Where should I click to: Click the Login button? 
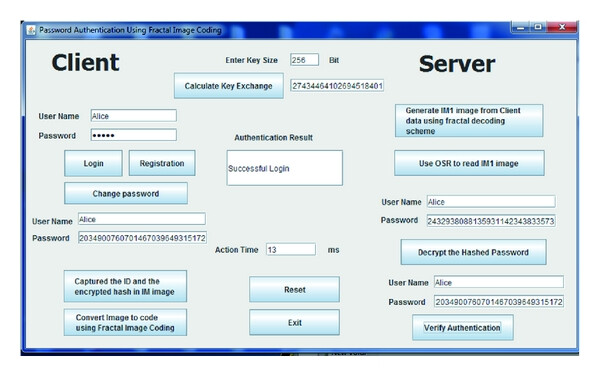click(x=93, y=163)
